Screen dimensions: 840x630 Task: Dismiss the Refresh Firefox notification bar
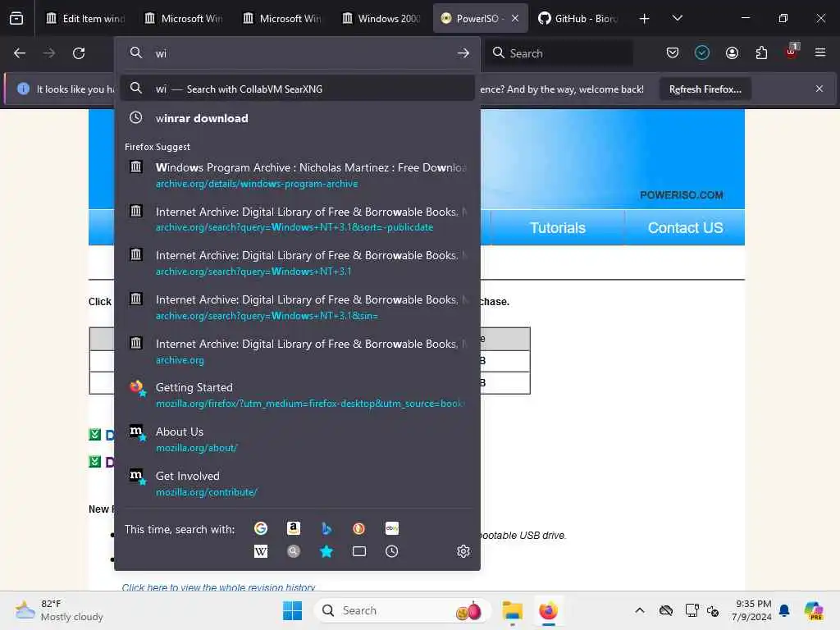coord(819,89)
